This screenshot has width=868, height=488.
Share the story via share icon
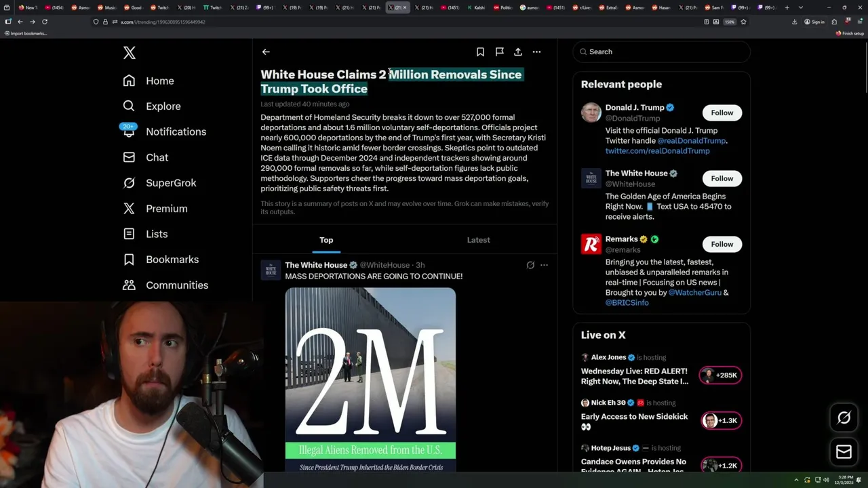pyautogui.click(x=518, y=52)
